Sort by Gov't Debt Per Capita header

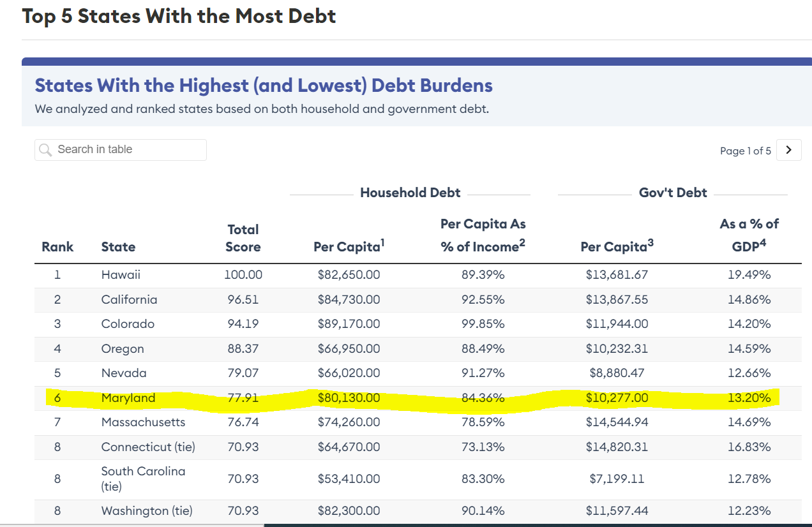(x=617, y=247)
